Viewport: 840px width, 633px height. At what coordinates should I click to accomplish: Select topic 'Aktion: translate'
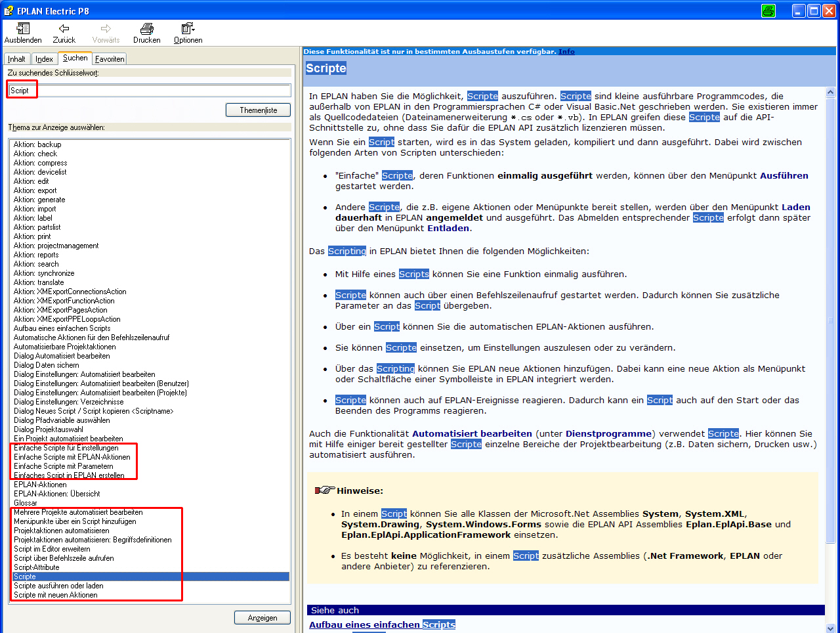[x=39, y=282]
